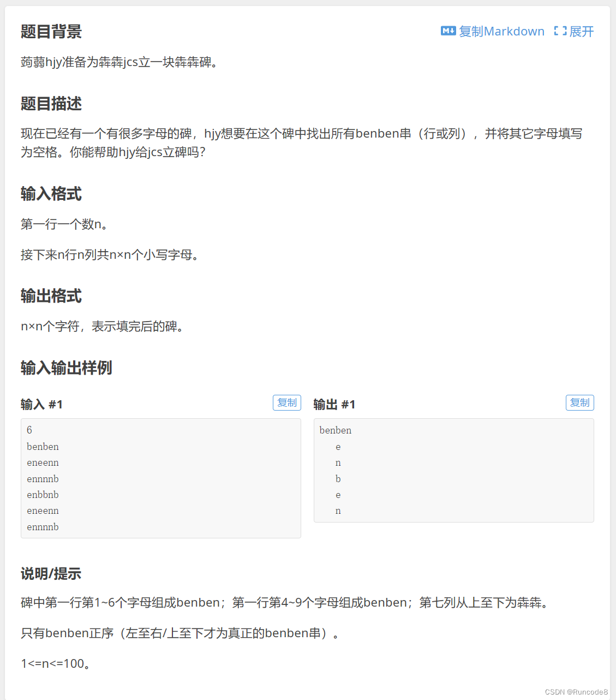
Task: Click the 输入输出样例 heading
Action: (x=67, y=368)
